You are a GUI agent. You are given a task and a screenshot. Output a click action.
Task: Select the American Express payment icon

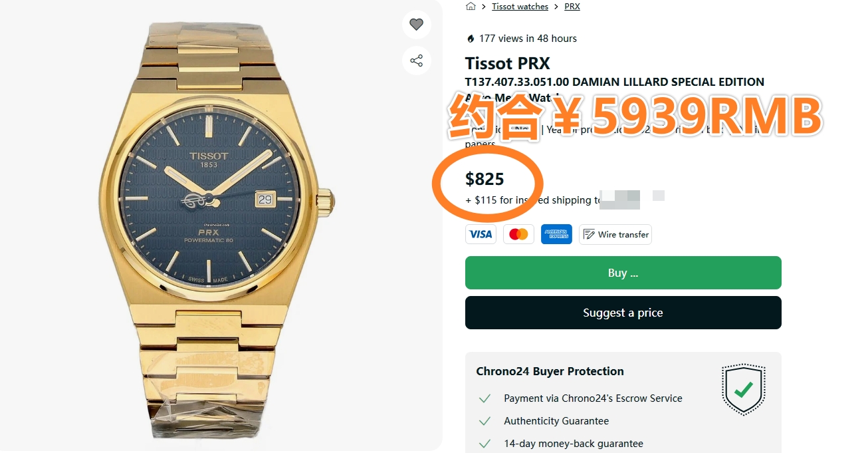[556, 234]
